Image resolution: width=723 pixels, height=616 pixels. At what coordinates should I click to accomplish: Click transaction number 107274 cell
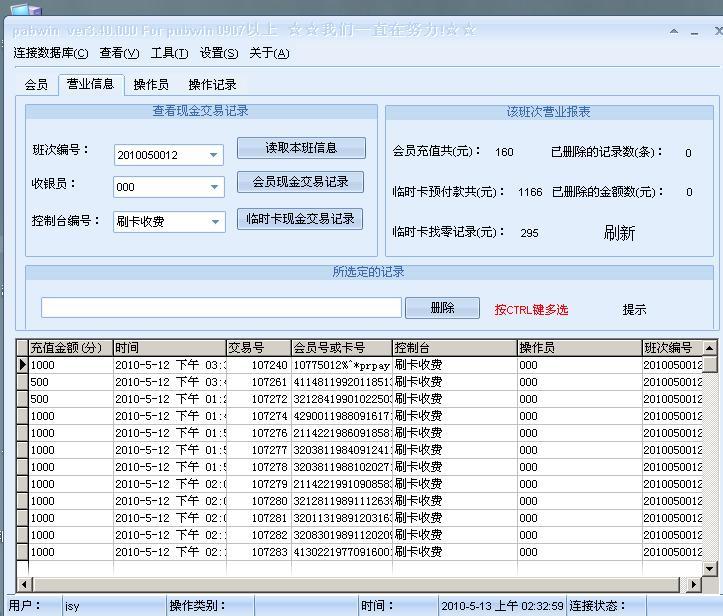point(259,416)
